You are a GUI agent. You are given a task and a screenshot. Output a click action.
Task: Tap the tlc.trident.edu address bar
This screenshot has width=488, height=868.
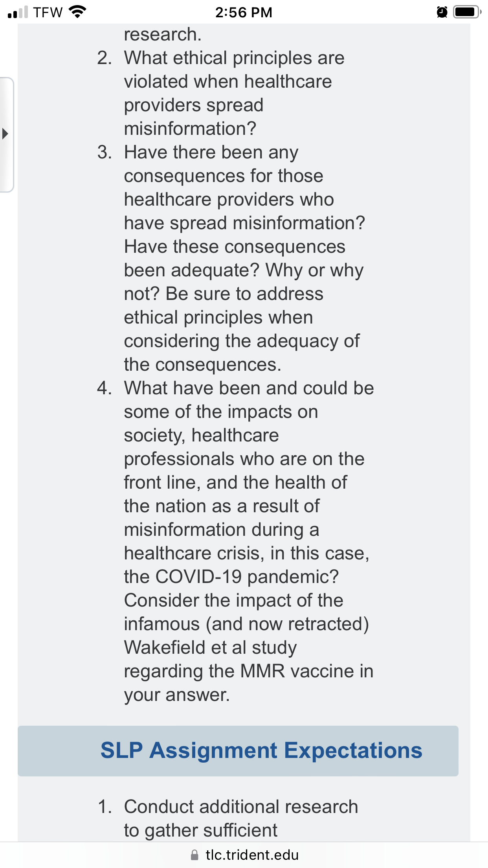point(244,855)
